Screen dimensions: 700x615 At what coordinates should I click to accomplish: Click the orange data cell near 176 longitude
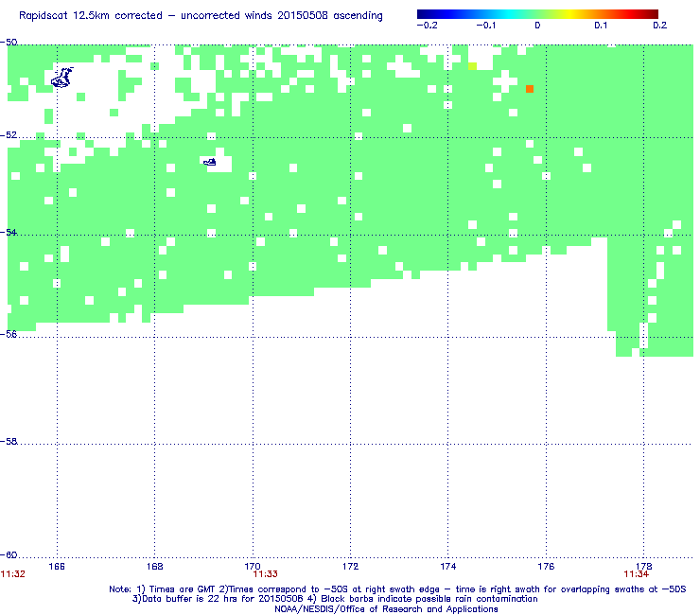tap(530, 89)
